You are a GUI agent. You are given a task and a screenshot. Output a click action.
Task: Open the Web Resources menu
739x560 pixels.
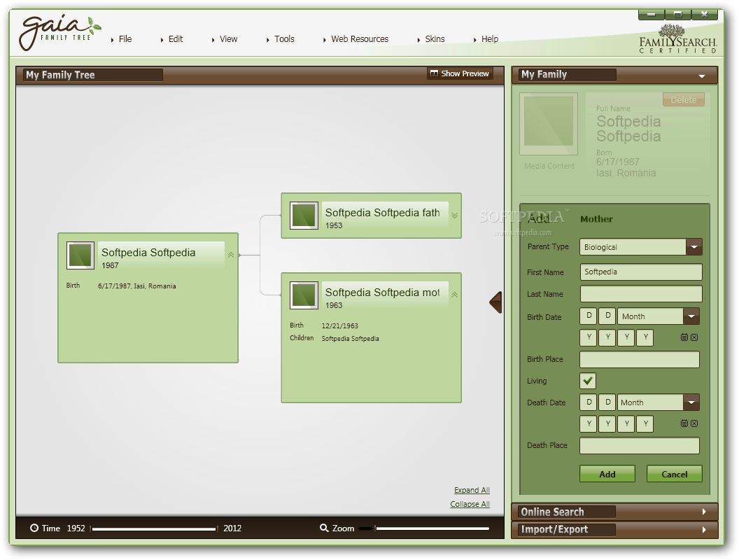[x=359, y=39]
